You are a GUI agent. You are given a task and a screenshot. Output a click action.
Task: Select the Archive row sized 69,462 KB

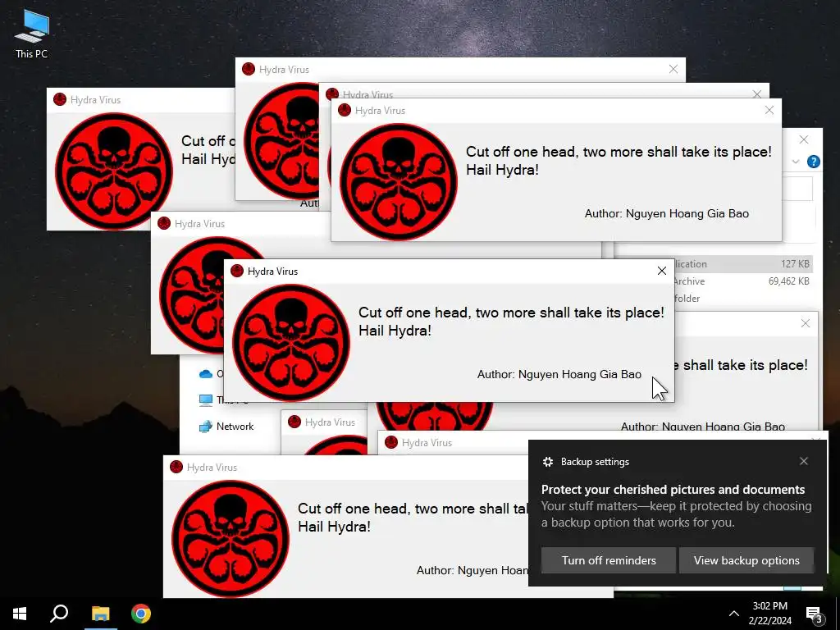[x=742, y=281]
